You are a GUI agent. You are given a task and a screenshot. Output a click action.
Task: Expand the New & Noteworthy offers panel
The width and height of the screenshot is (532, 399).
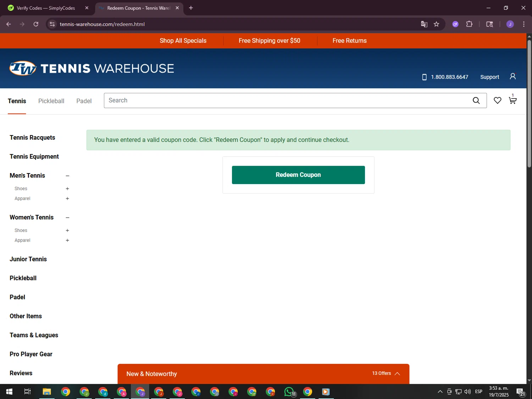point(263,374)
